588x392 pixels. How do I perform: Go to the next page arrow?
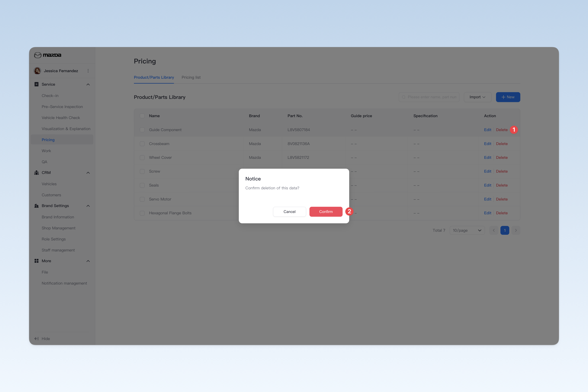(516, 230)
